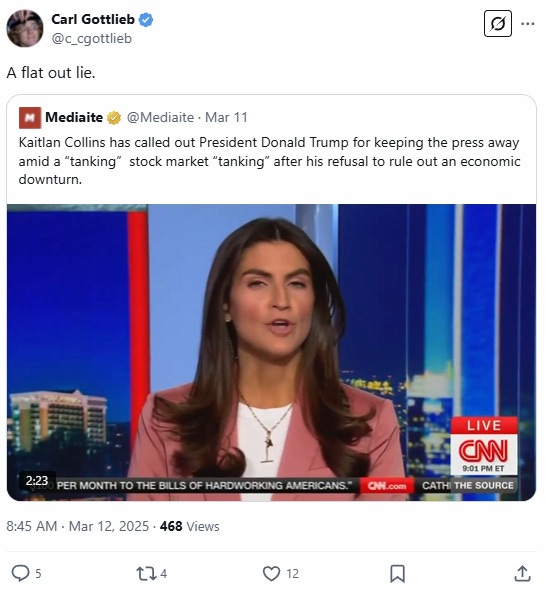Open the Mediaite logo avatar
This screenshot has width=546, height=591.
[30, 118]
